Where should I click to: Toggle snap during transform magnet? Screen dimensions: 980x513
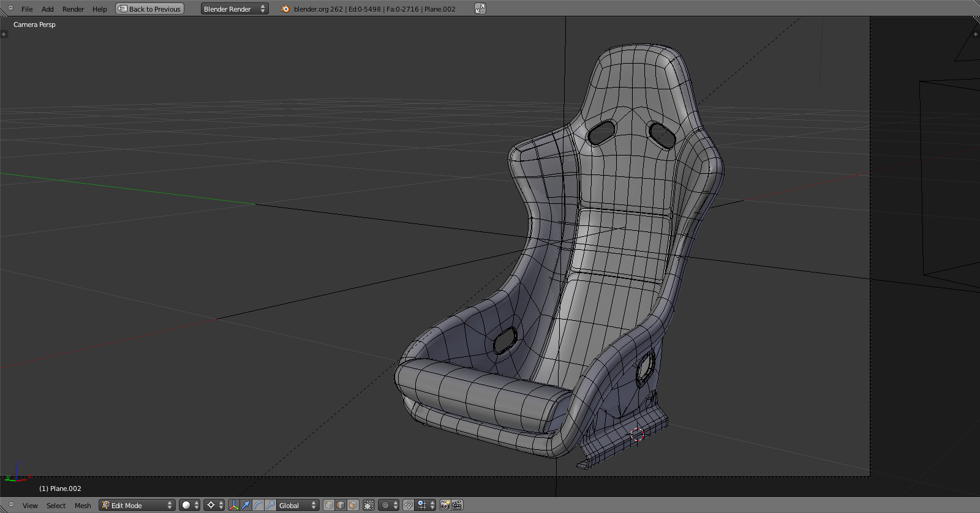(409, 505)
